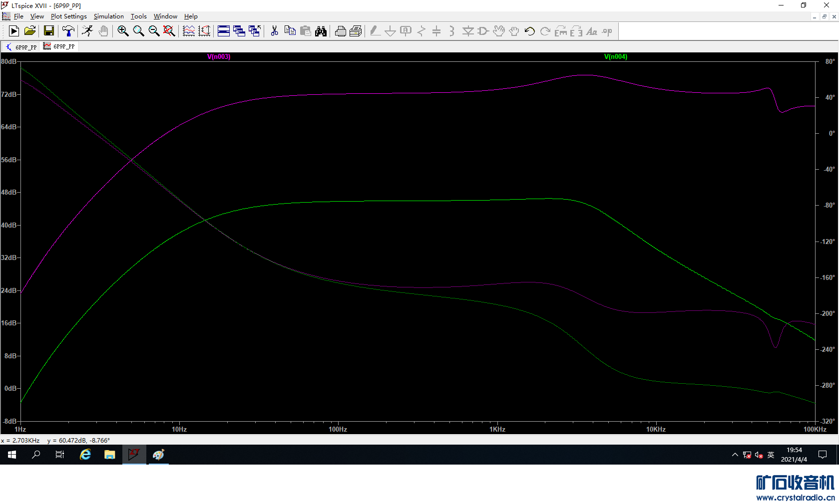Image resolution: width=839 pixels, height=504 pixels.
Task: Click the 0° phase axis label
Action: coord(832,133)
